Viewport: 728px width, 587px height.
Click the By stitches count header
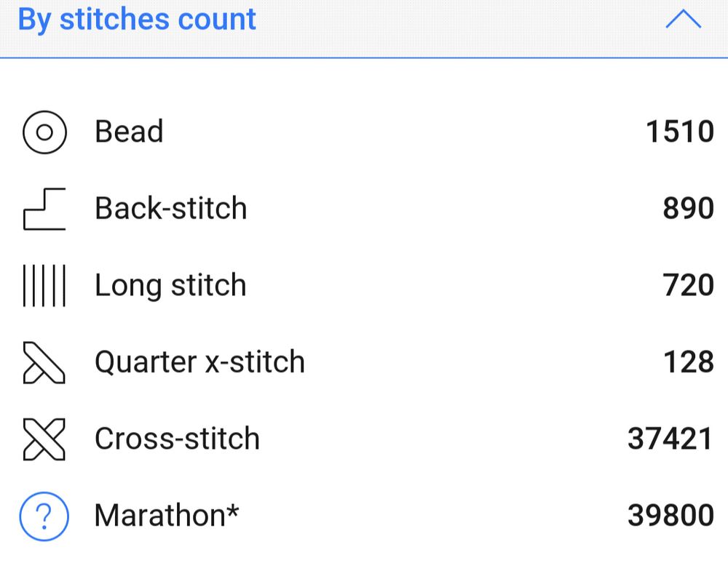(x=137, y=20)
